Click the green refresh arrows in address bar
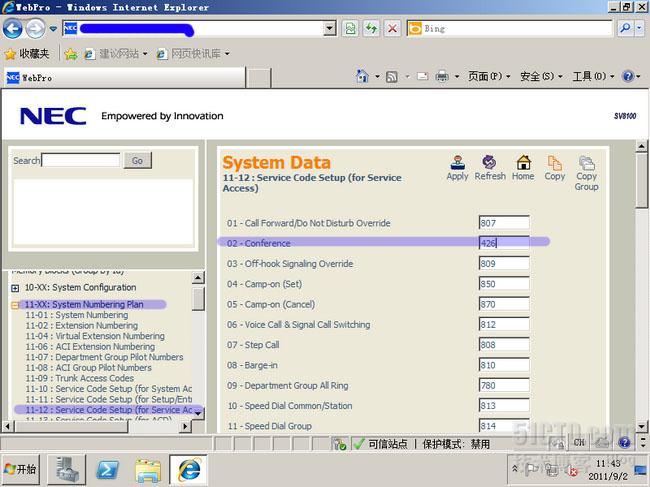The image size is (650, 487). (x=371, y=29)
